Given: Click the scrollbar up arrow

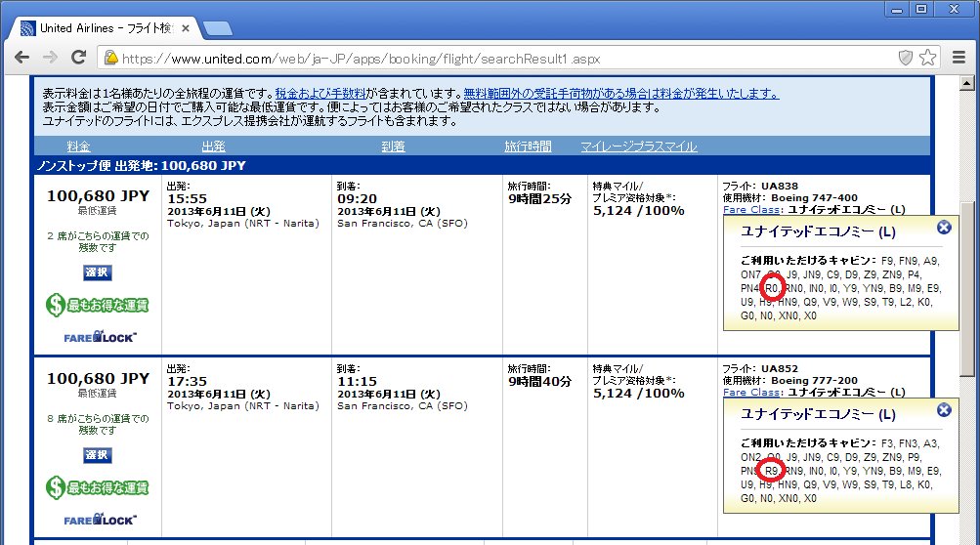Looking at the screenshot, I should pos(967,83).
